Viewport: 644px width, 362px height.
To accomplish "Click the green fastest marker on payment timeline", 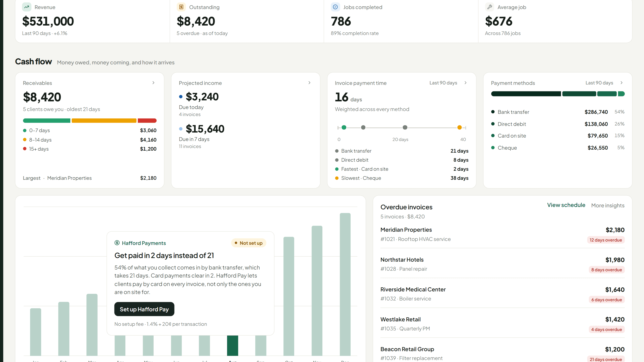I will [344, 128].
